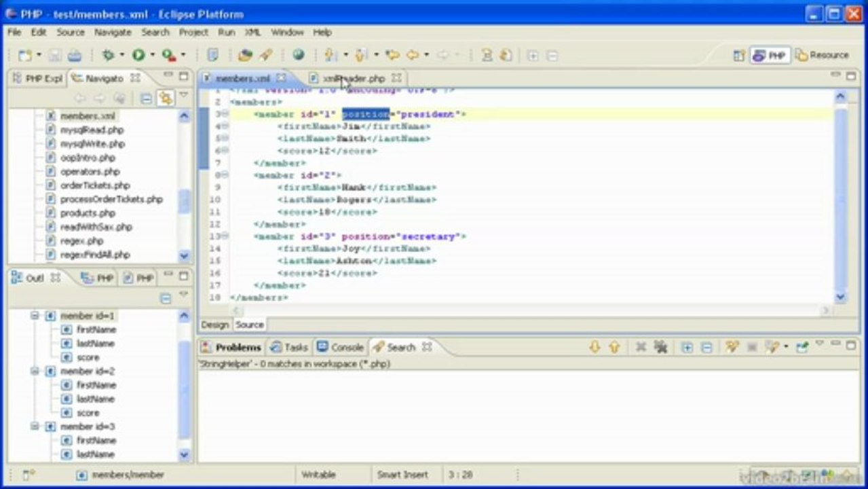
Task: Open the XML menu
Action: [252, 32]
